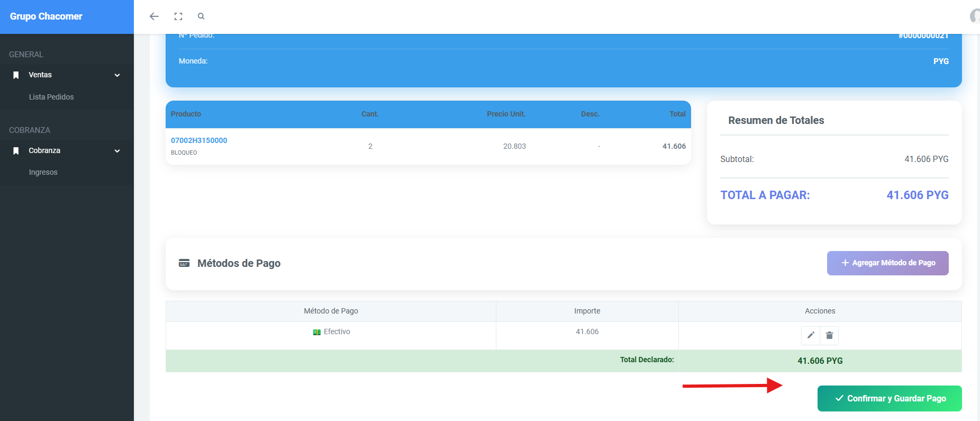Edit the Efectivo payment with pencil icon
Viewport: 980px width, 421px height.
pos(810,335)
